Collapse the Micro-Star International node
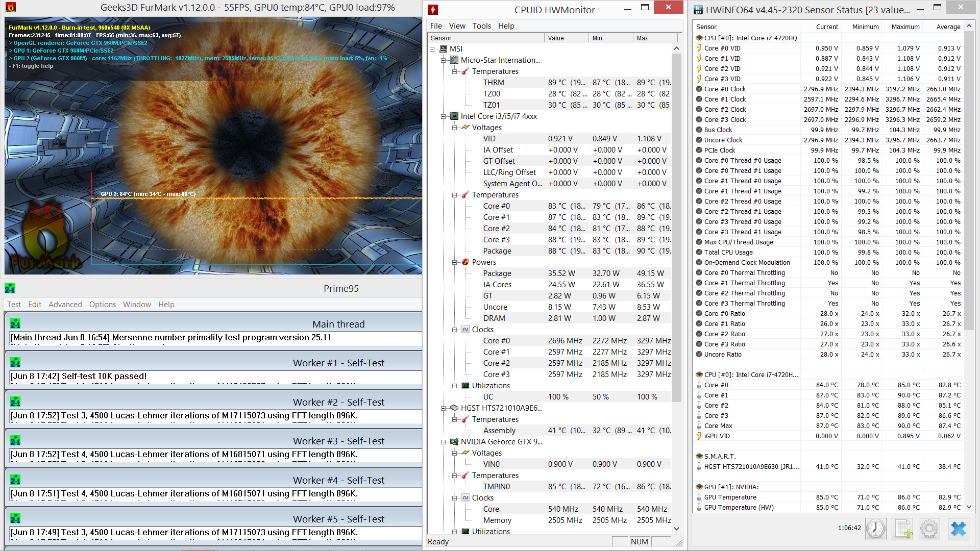The image size is (980, 551). (x=444, y=60)
